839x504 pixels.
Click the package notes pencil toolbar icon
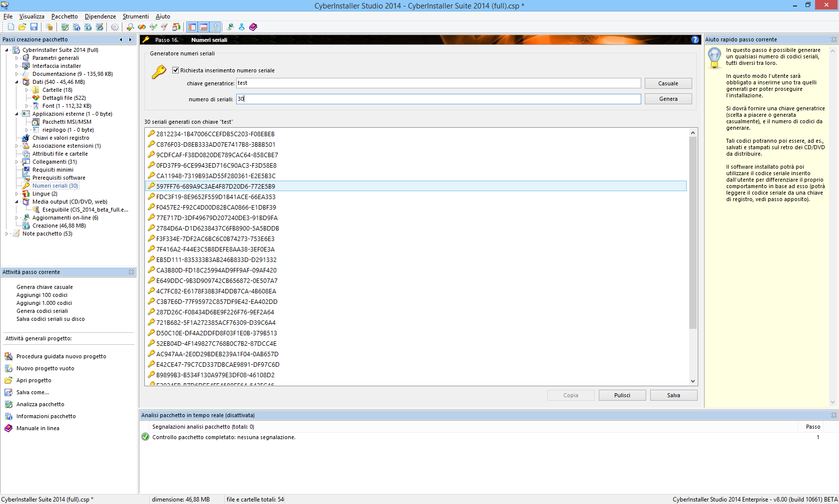coord(99,27)
